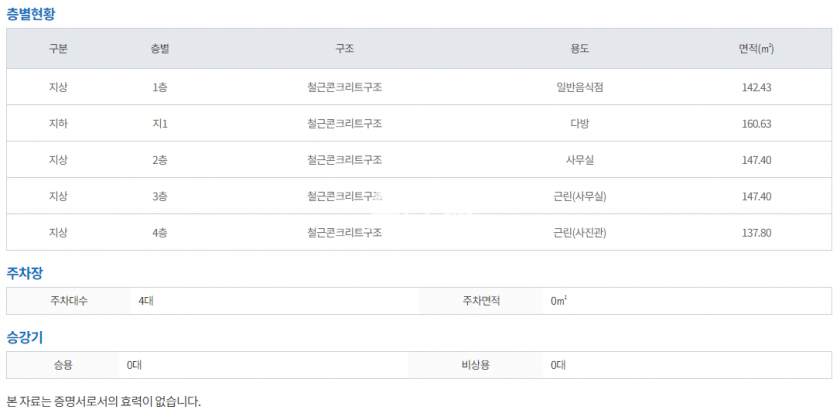This screenshot has width=840, height=413.
Task: Click the 면적(㎡) column header
Action: click(x=756, y=49)
